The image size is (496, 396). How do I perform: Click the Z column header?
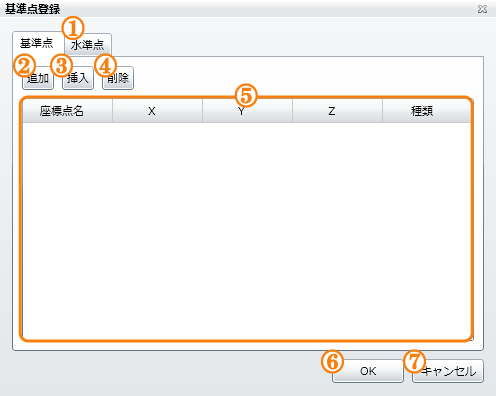pyautogui.click(x=337, y=111)
